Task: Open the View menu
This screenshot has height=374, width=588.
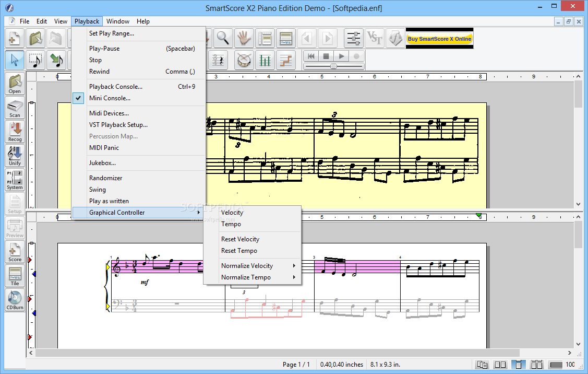Action: pyautogui.click(x=61, y=21)
